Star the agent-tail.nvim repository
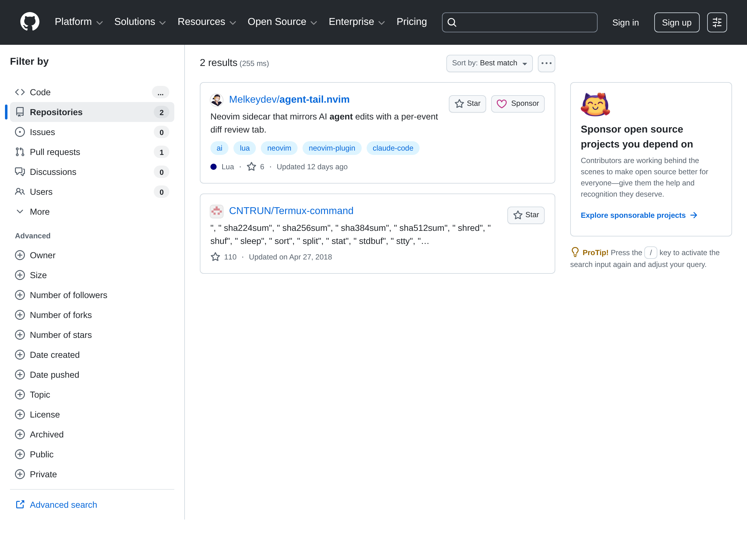This screenshot has height=560, width=747. tap(467, 104)
